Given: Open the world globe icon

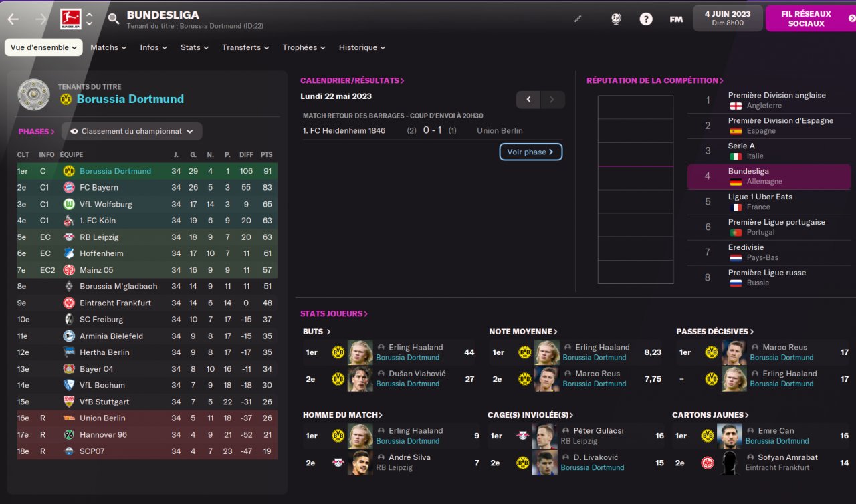Looking at the screenshot, I should tap(617, 19).
